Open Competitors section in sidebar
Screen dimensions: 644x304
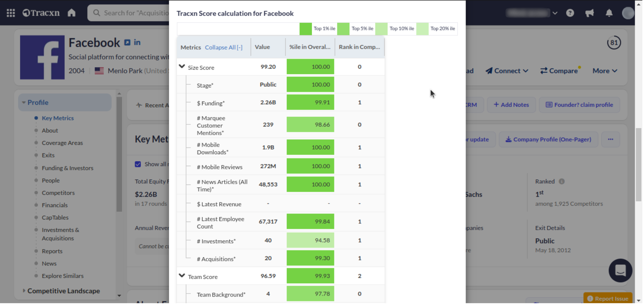pyautogui.click(x=58, y=193)
